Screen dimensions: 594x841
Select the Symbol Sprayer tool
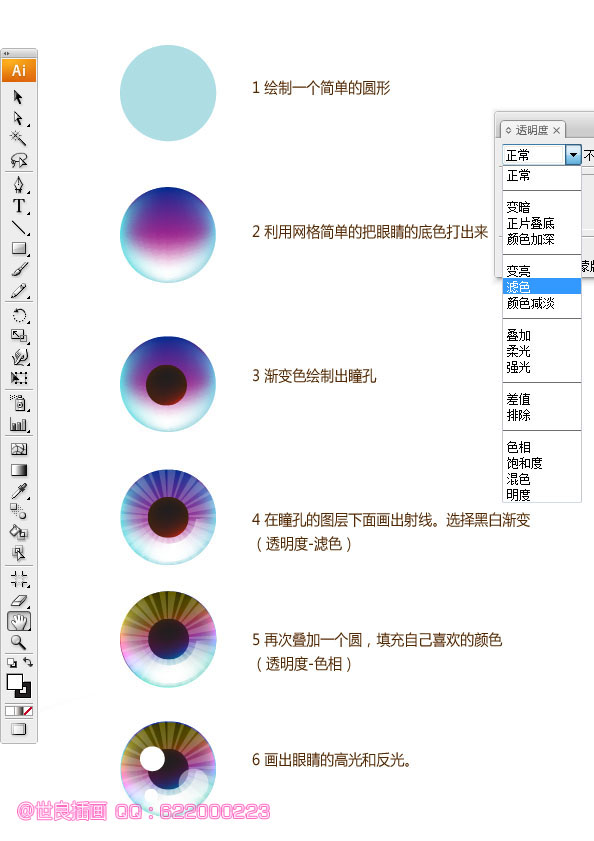coord(19,403)
